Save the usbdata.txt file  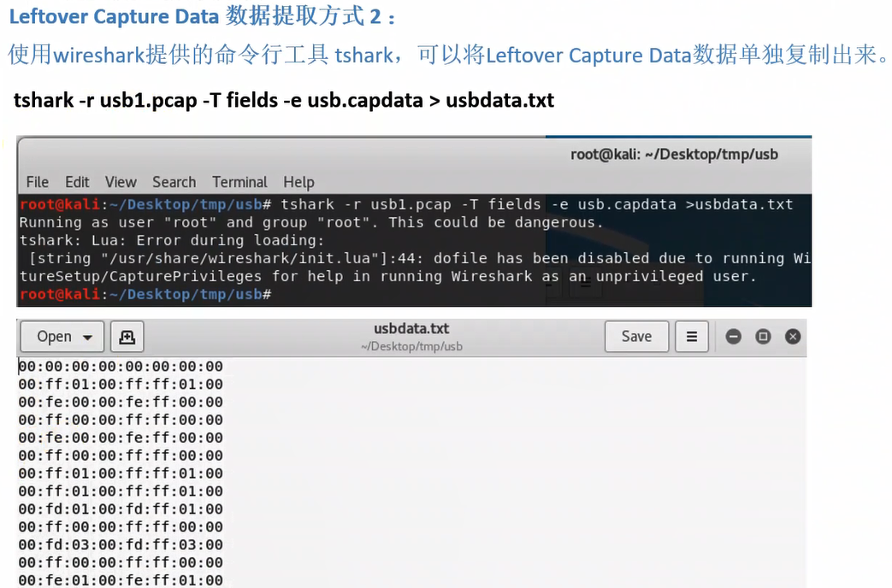[x=636, y=337]
